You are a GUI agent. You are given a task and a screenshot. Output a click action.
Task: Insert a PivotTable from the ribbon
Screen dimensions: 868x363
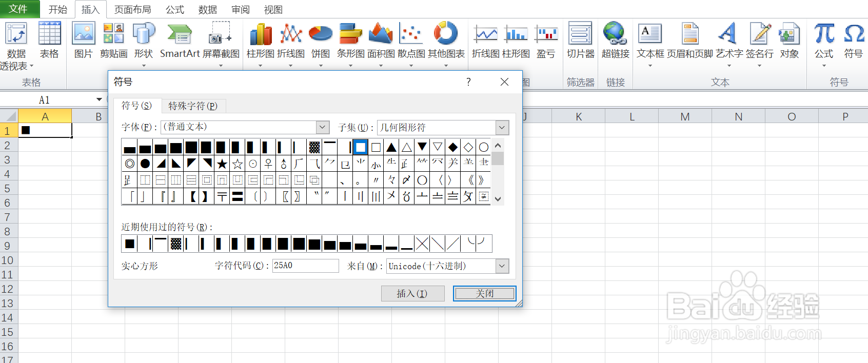(x=16, y=46)
